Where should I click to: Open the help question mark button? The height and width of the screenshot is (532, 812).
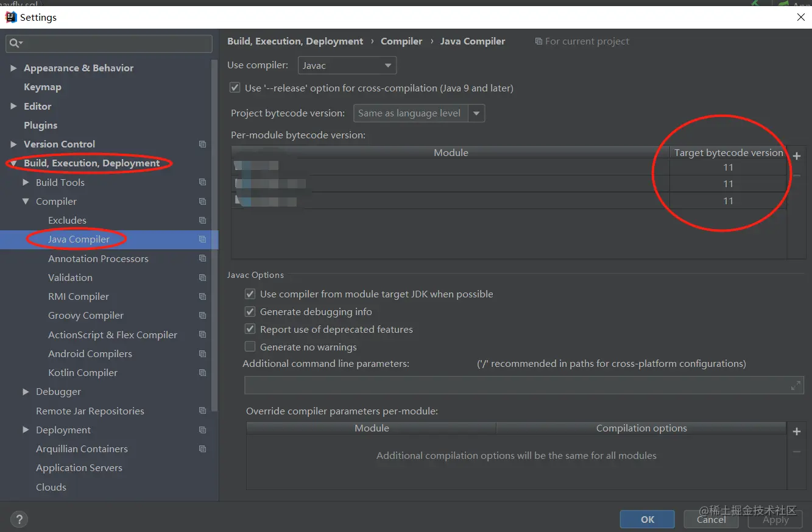coord(19,519)
